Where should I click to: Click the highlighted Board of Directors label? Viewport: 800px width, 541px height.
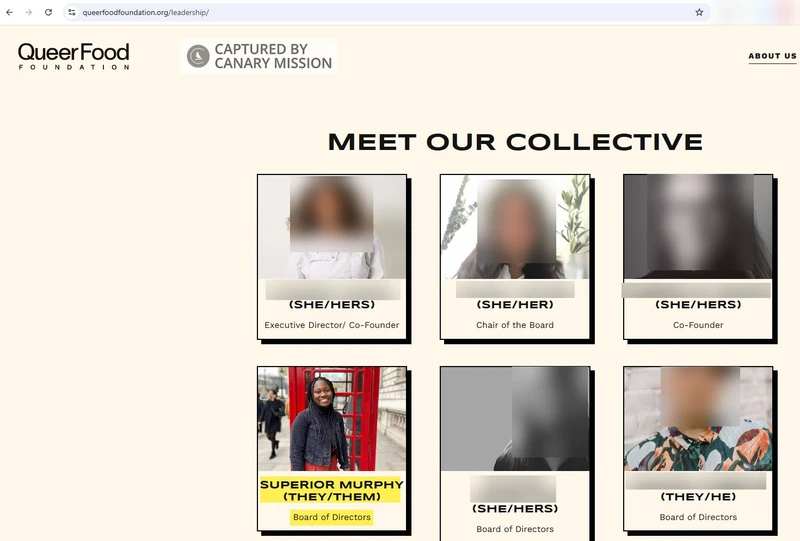coord(332,517)
